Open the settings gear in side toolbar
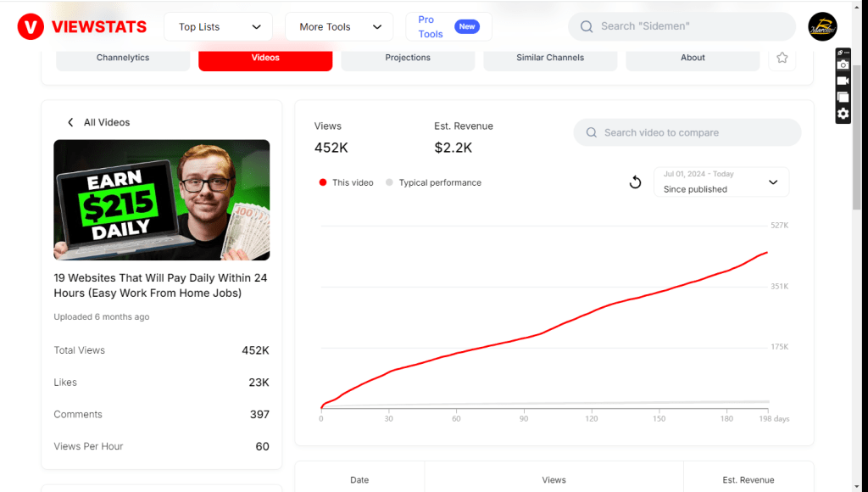868x492 pixels. (x=843, y=114)
